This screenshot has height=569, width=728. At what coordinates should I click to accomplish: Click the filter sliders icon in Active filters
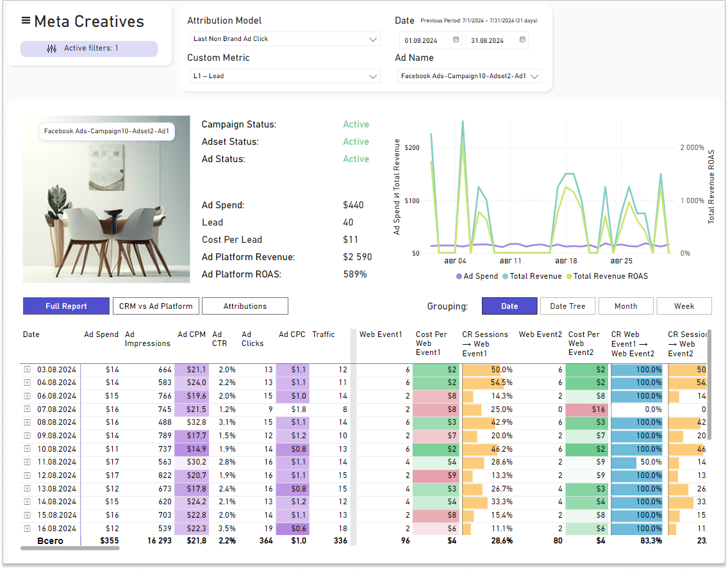pyautogui.click(x=52, y=48)
